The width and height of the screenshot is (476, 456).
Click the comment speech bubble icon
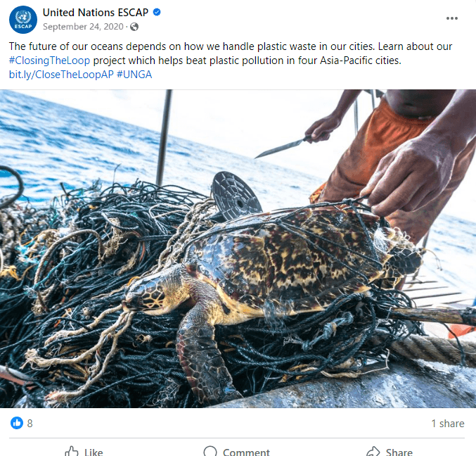(210, 452)
